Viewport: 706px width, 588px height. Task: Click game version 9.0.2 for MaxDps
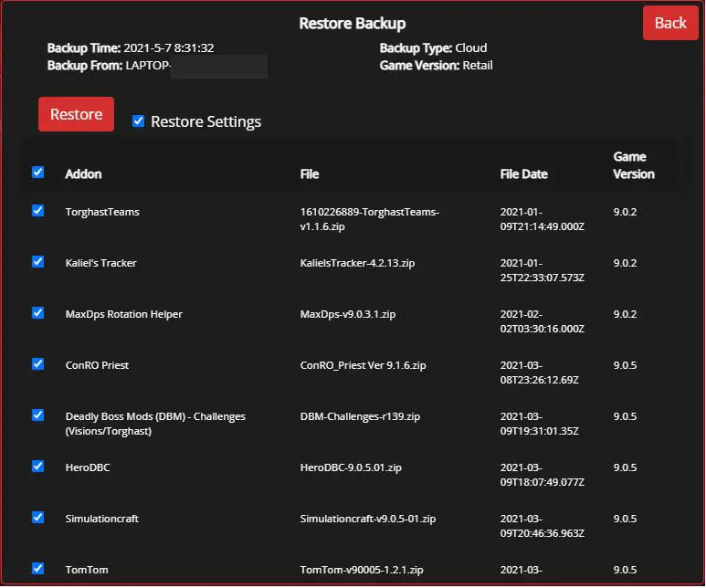click(x=625, y=314)
